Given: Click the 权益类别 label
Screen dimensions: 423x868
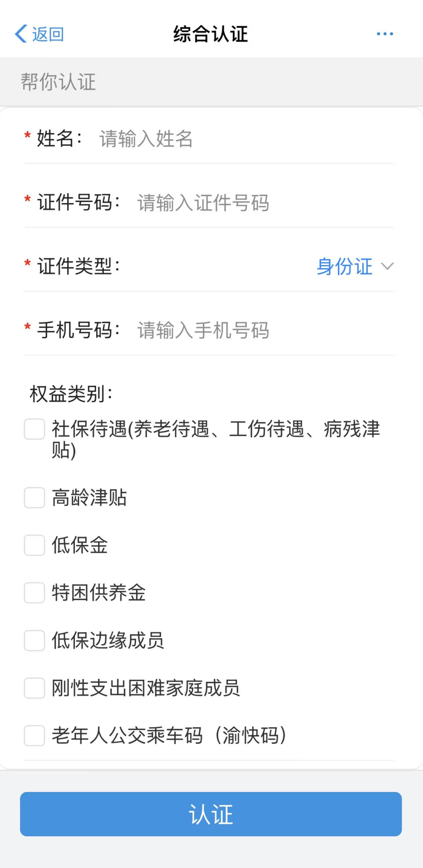Looking at the screenshot, I should [x=71, y=394].
